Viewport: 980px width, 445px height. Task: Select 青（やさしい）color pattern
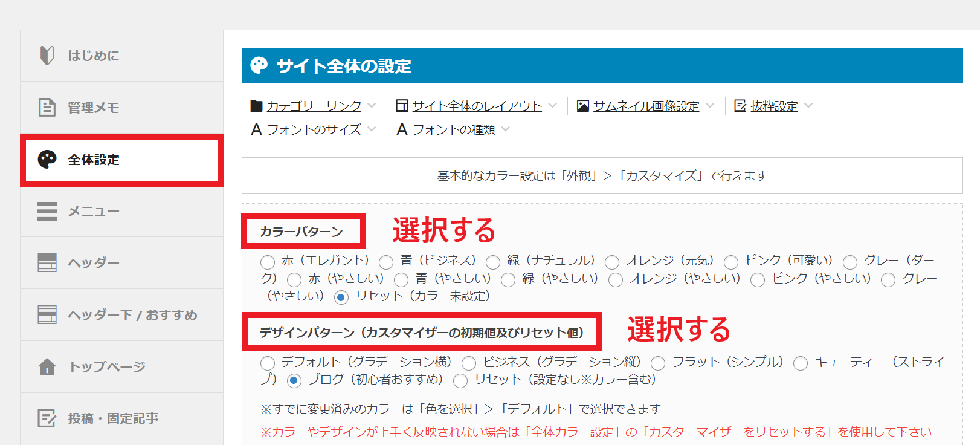click(x=401, y=280)
